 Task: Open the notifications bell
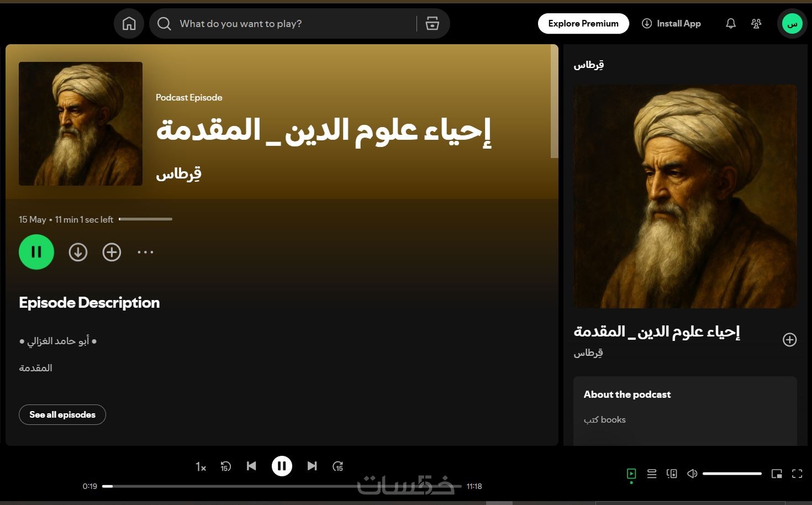click(730, 24)
